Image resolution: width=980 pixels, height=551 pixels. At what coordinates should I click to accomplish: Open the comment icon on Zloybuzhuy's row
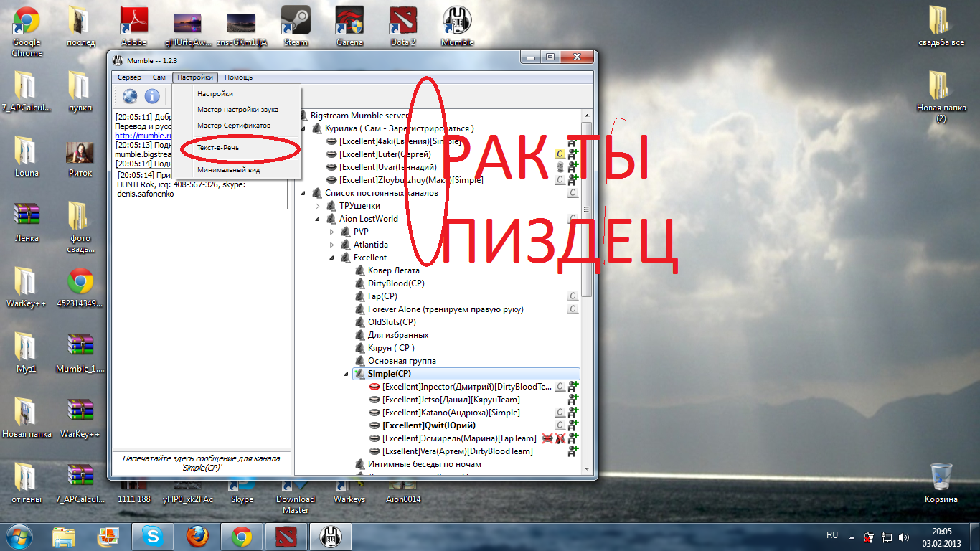[x=560, y=179]
